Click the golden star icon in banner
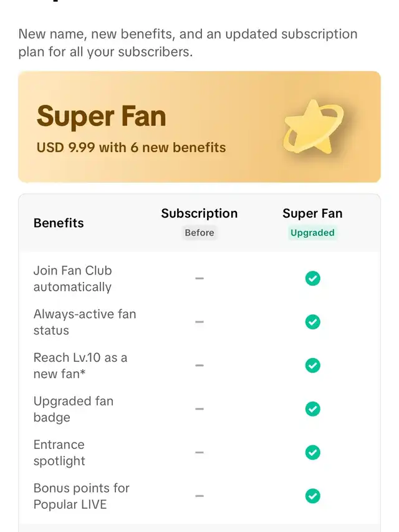This screenshot has width=399, height=532. tap(313, 127)
